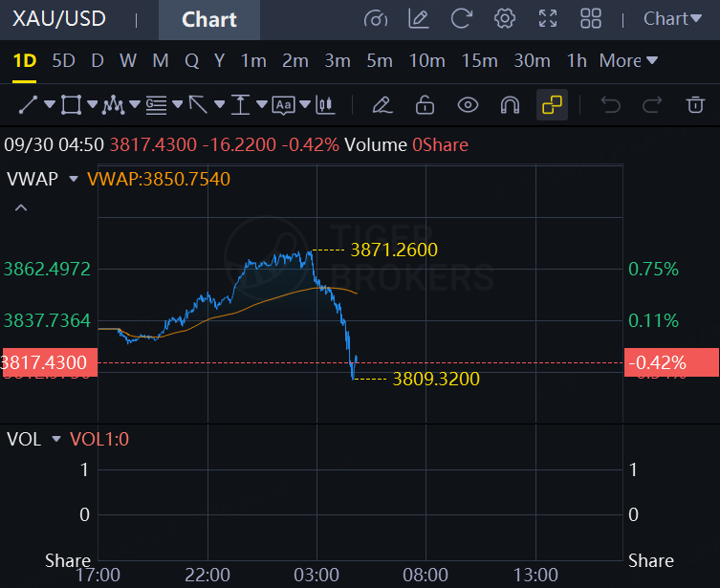This screenshot has width=720, height=588.
Task: Switch to 5m interval
Action: [x=380, y=60]
